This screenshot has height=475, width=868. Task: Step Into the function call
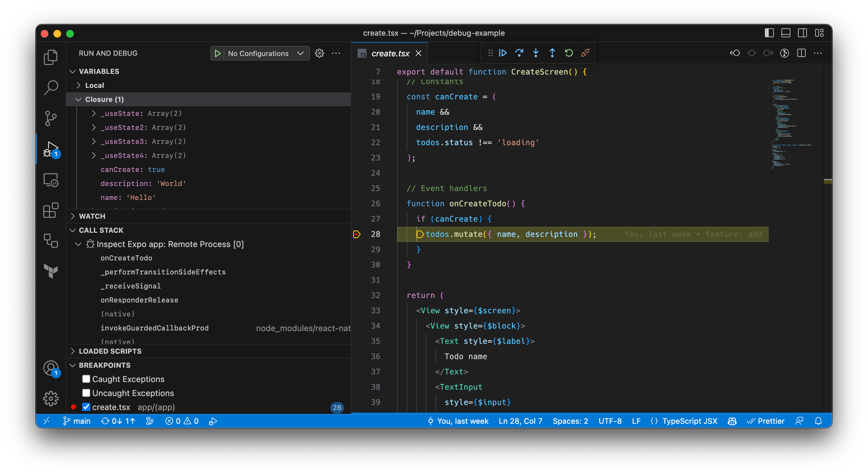pos(535,53)
